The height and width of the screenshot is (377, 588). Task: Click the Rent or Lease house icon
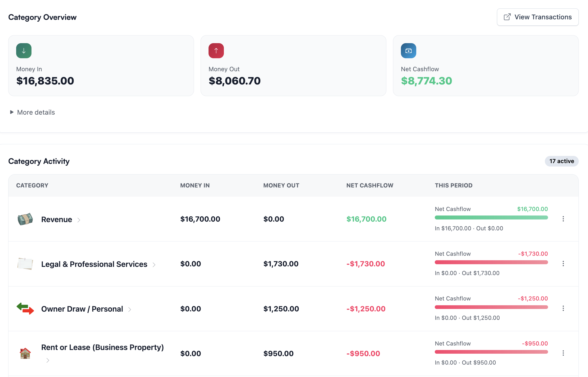pyautogui.click(x=25, y=353)
